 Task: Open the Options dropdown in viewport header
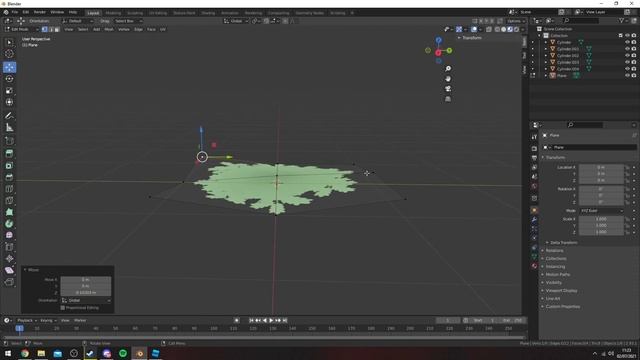coord(516,21)
